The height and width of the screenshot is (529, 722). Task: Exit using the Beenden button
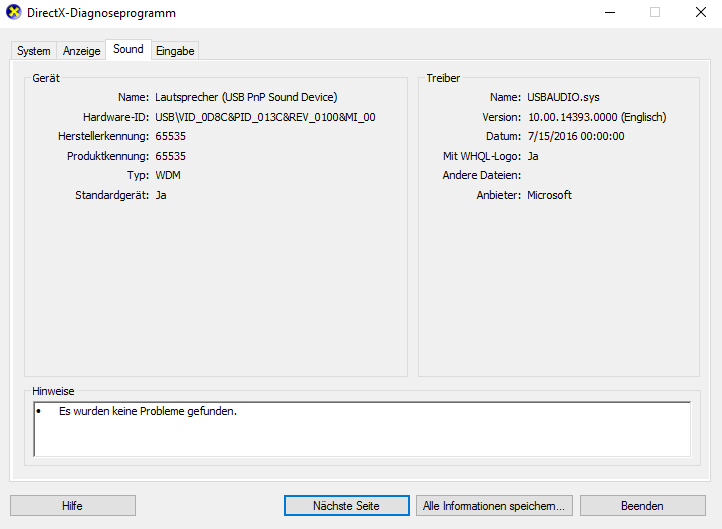tap(642, 506)
